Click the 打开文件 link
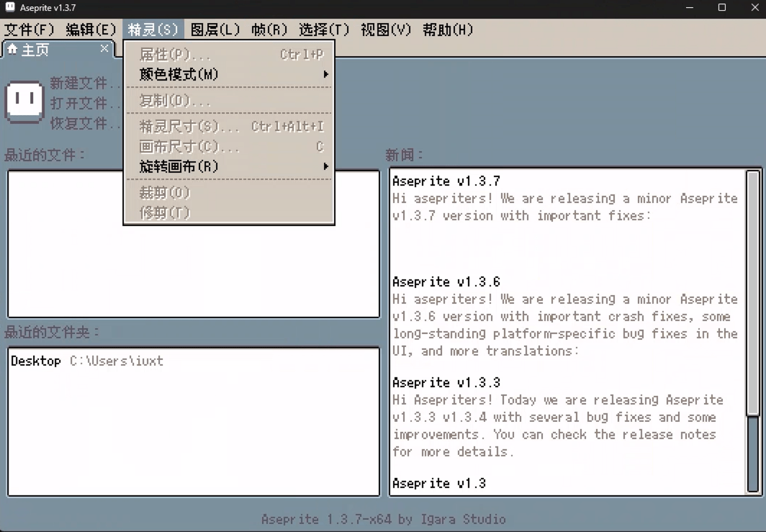 84,103
